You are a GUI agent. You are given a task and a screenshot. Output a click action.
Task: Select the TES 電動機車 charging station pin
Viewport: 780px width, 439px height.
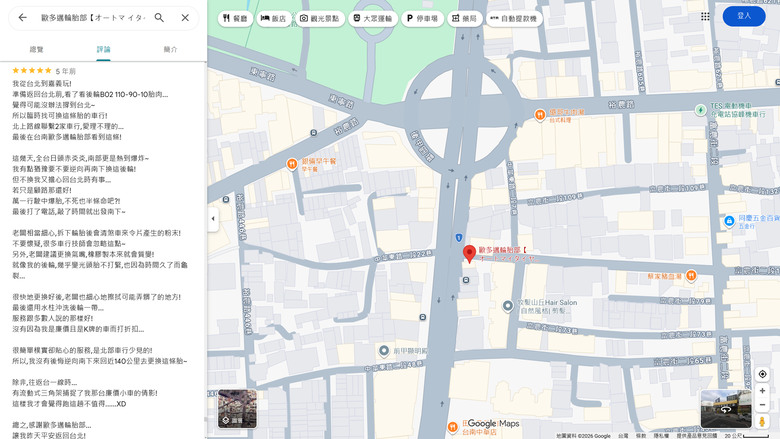(x=700, y=110)
